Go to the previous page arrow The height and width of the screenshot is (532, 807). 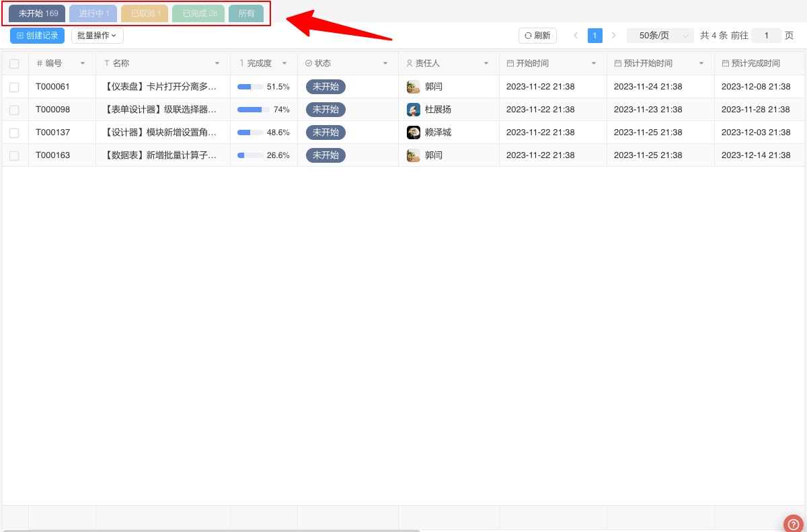[576, 36]
